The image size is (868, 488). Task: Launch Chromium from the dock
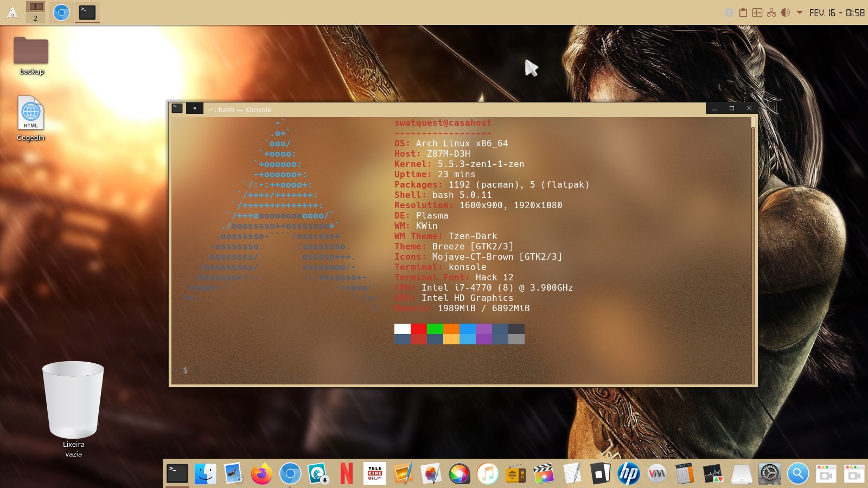pos(290,474)
